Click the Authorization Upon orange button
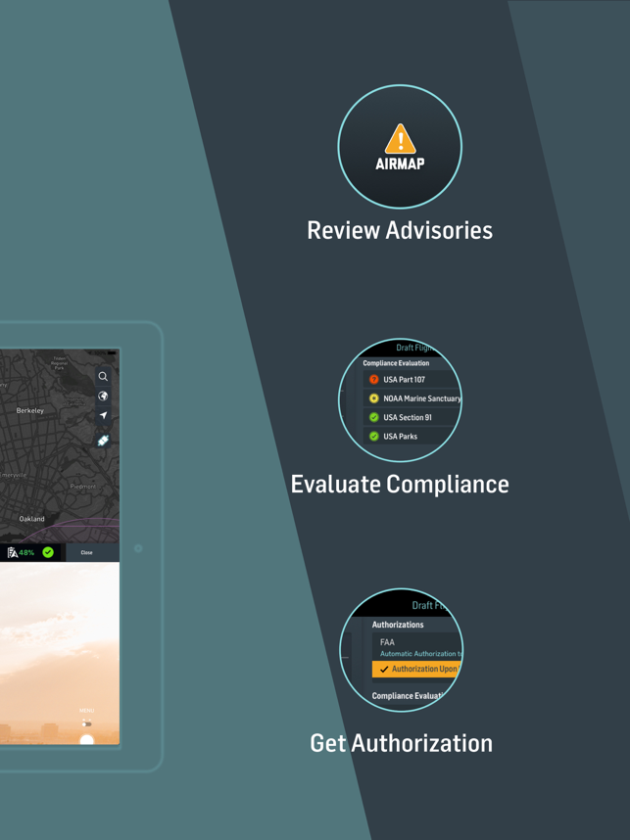Screen dimensions: 630x840 click(417, 669)
